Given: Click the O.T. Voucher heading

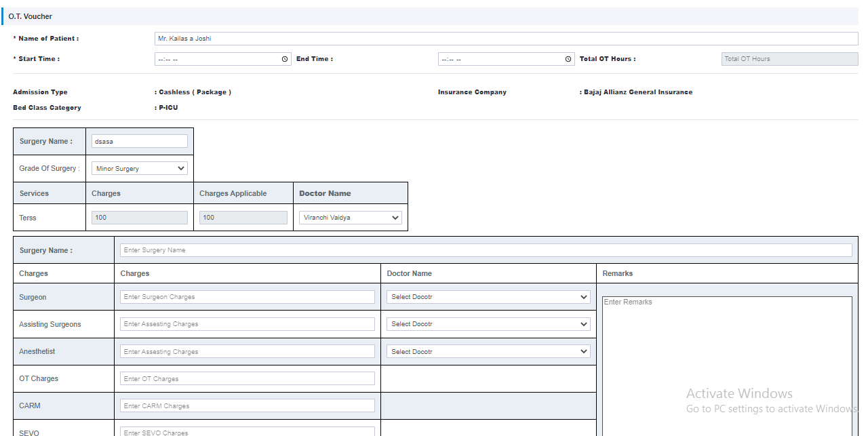Looking at the screenshot, I should (x=31, y=16).
